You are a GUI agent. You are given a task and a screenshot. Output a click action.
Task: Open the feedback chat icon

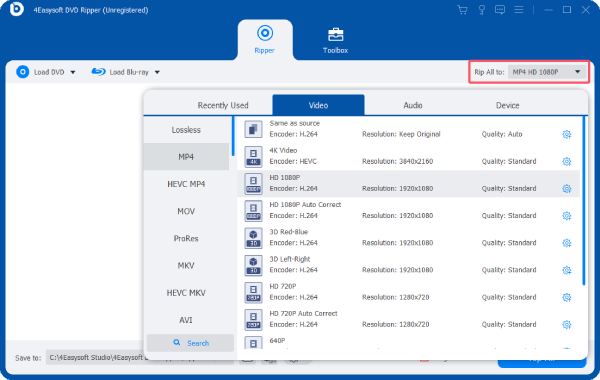[500, 10]
